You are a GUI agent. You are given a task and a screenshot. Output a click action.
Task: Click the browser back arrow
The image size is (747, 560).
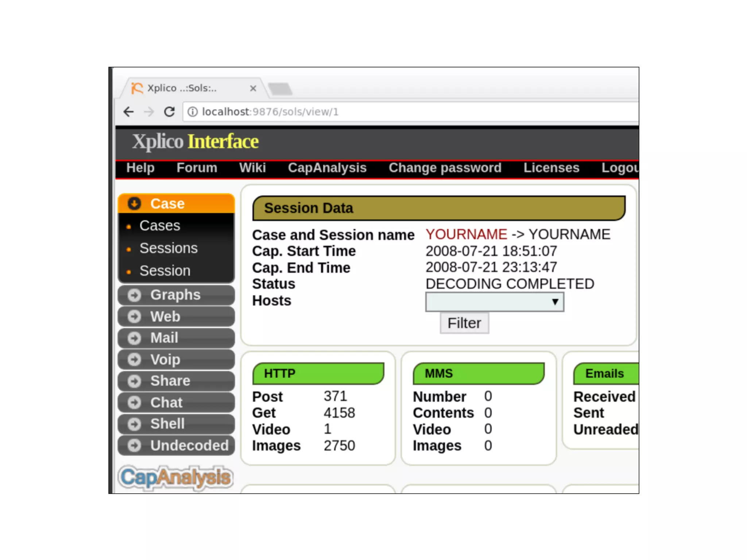(129, 112)
